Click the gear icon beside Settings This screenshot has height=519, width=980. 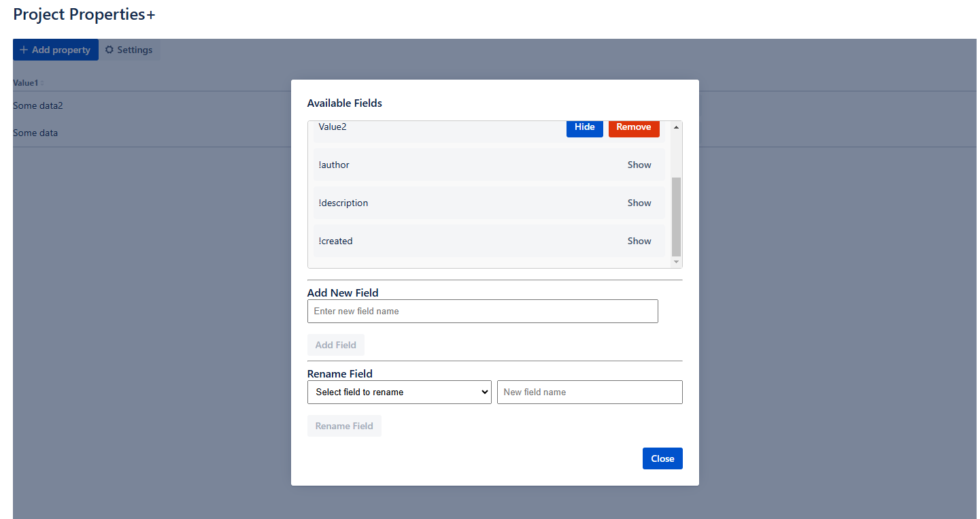[x=109, y=50]
